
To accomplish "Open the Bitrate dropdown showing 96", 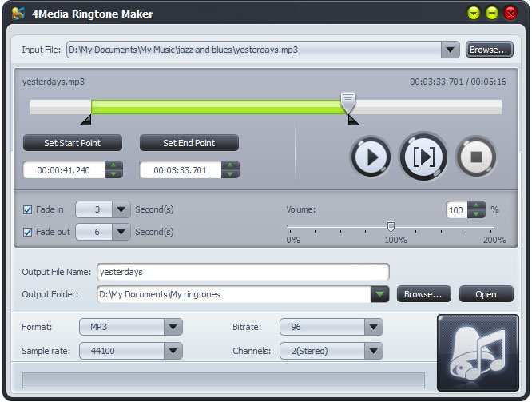I will [374, 327].
